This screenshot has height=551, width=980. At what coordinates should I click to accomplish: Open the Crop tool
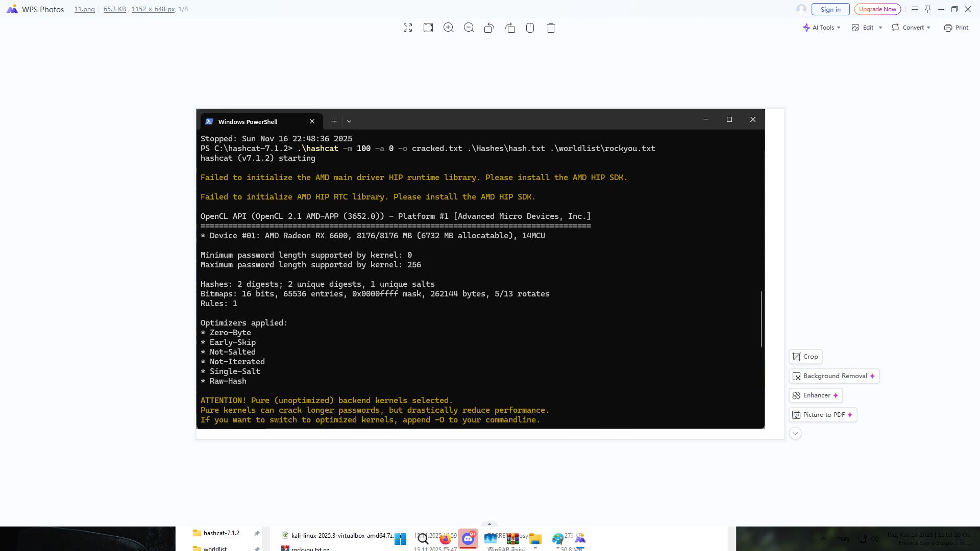(x=805, y=357)
